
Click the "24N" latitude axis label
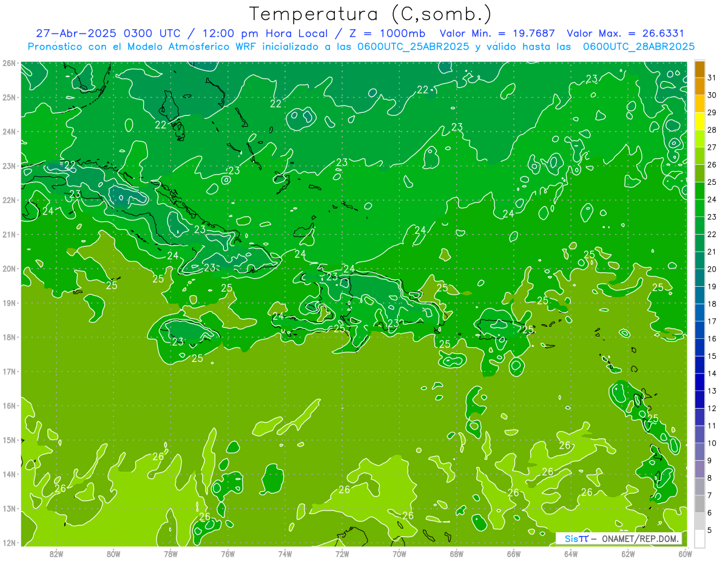8,132
